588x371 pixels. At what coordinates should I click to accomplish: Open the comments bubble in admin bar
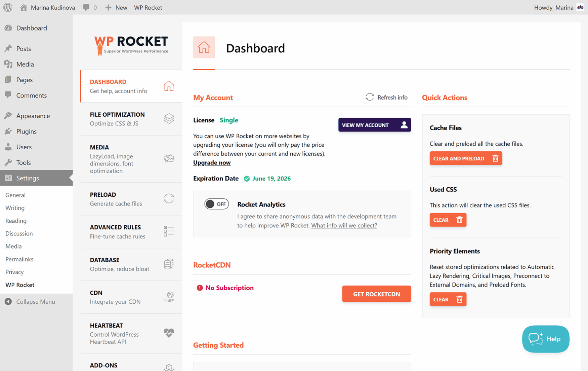(87, 7)
